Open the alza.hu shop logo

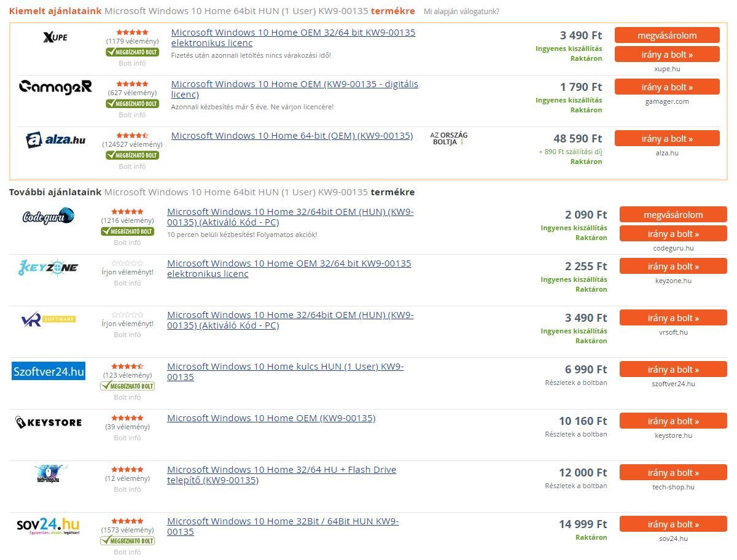click(55, 140)
